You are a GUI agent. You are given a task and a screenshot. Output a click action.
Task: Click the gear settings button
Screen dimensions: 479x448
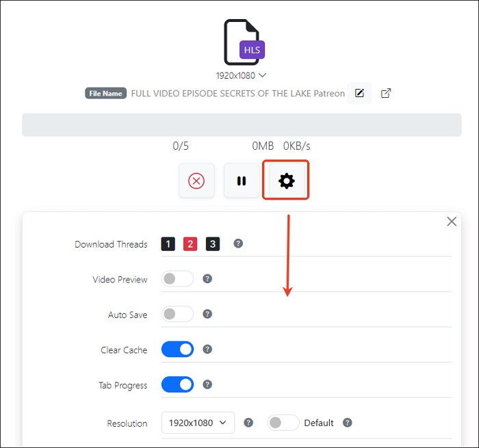coord(286,181)
